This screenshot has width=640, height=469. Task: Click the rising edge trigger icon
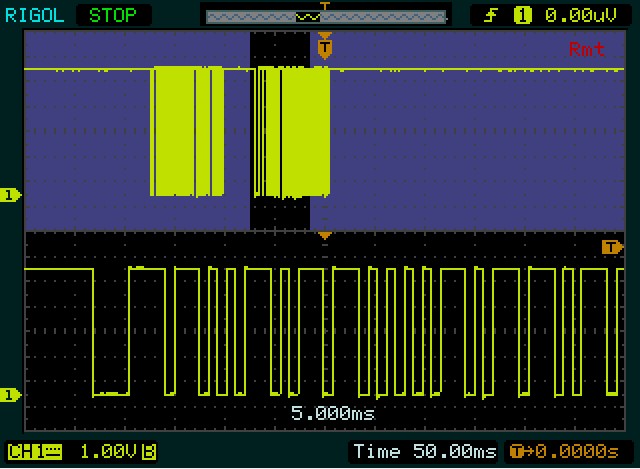[490, 15]
